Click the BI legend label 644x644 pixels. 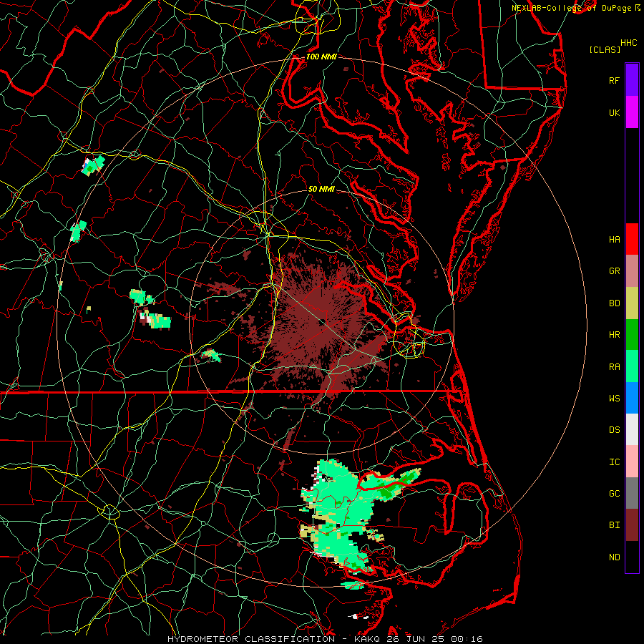(615, 525)
